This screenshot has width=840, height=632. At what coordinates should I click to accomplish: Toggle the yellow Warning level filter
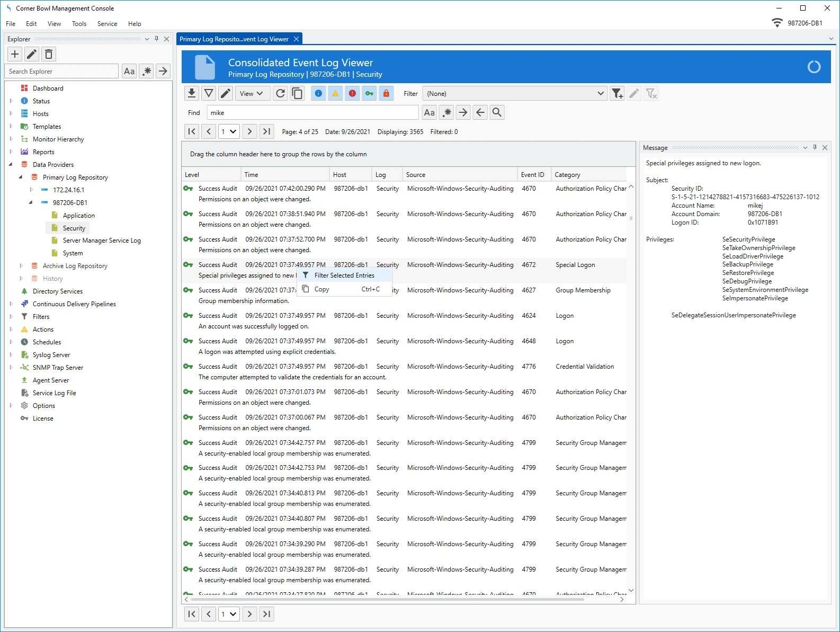(x=335, y=94)
